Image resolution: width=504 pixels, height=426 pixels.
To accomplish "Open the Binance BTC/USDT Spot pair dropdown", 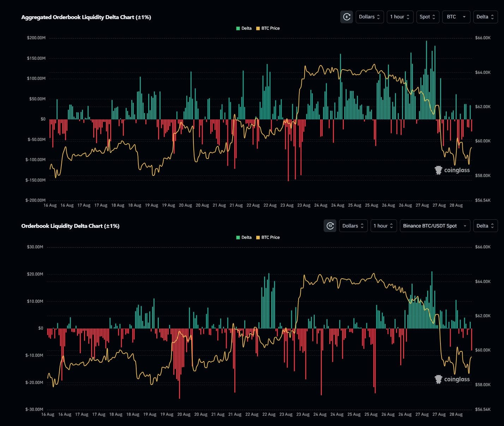I will (x=435, y=226).
